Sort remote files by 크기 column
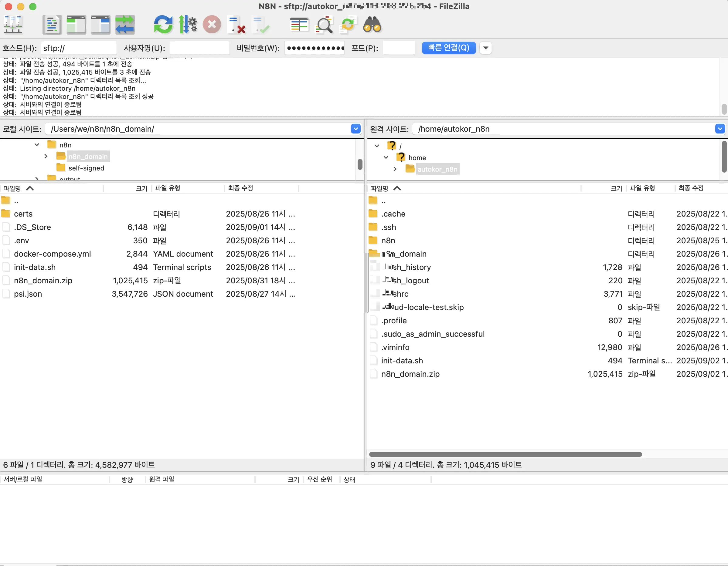This screenshot has width=728, height=566. tap(616, 188)
